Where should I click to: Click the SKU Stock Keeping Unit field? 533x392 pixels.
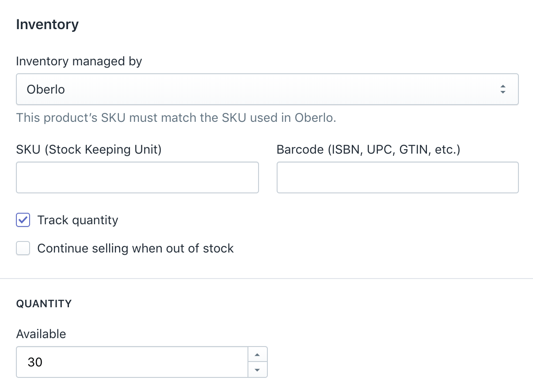[137, 177]
